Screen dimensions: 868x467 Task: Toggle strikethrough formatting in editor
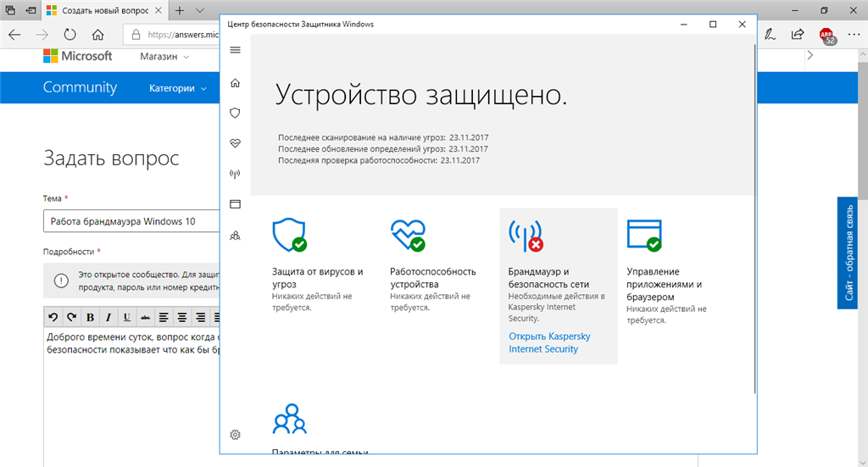coord(145,317)
